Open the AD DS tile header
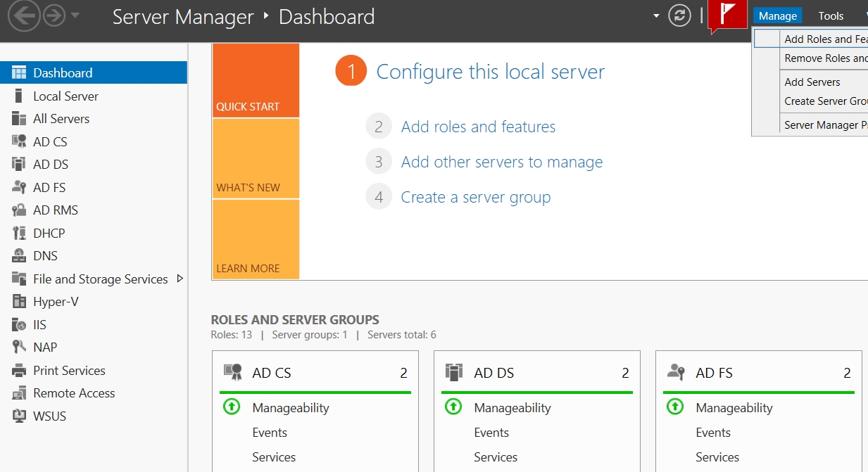868x472 pixels. (537, 373)
